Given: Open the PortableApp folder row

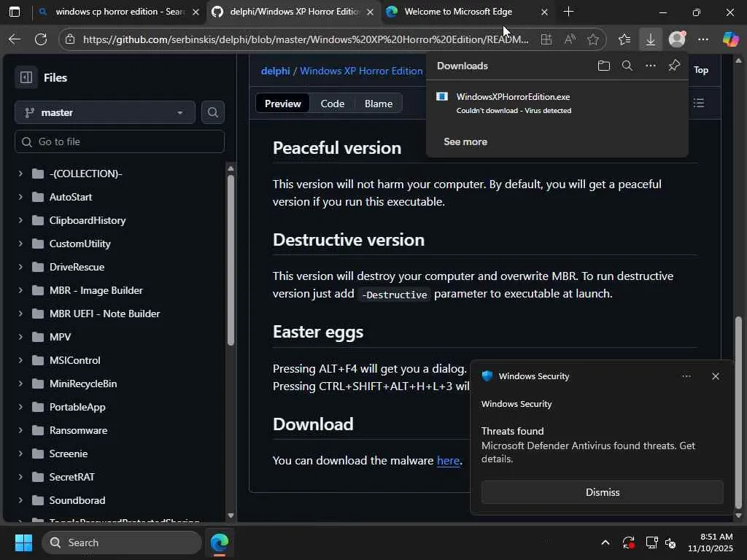Looking at the screenshot, I should pyautogui.click(x=120, y=407).
